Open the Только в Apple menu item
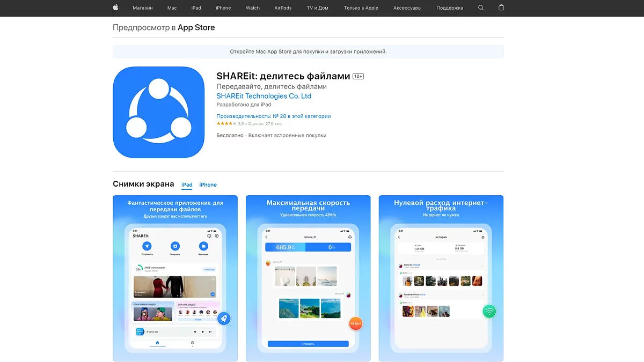The height and width of the screenshot is (362, 644). (361, 8)
